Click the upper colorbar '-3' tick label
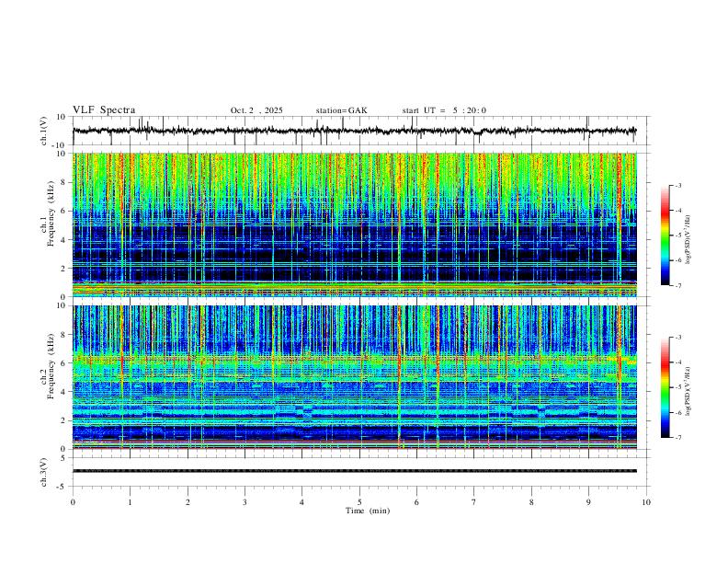This screenshot has height=563, width=728. tap(678, 185)
